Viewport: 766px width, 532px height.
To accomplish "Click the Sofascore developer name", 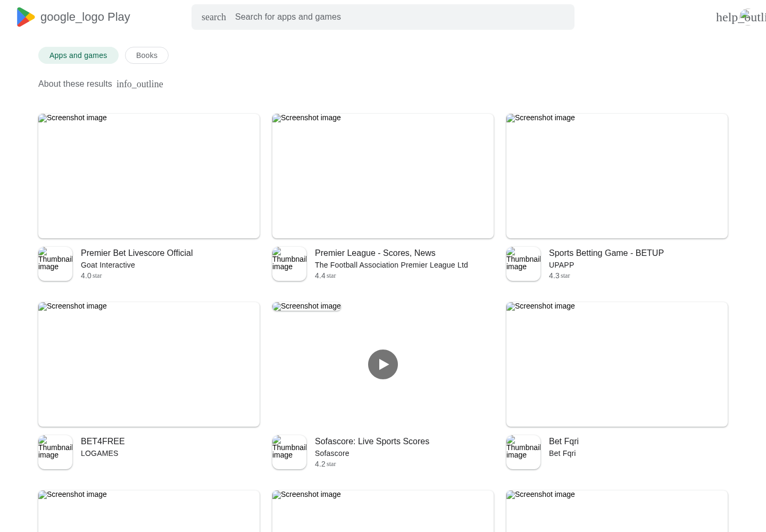I will point(332,453).
